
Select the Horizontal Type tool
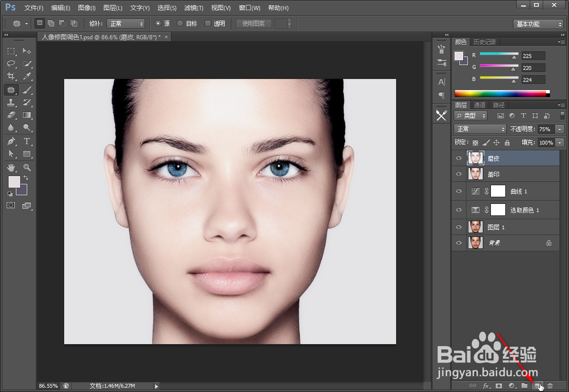click(x=27, y=141)
